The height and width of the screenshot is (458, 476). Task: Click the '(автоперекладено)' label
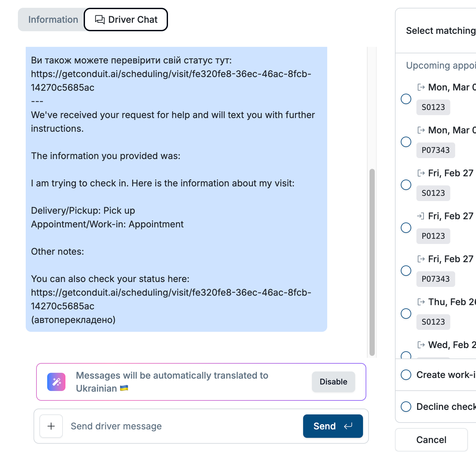point(73,320)
